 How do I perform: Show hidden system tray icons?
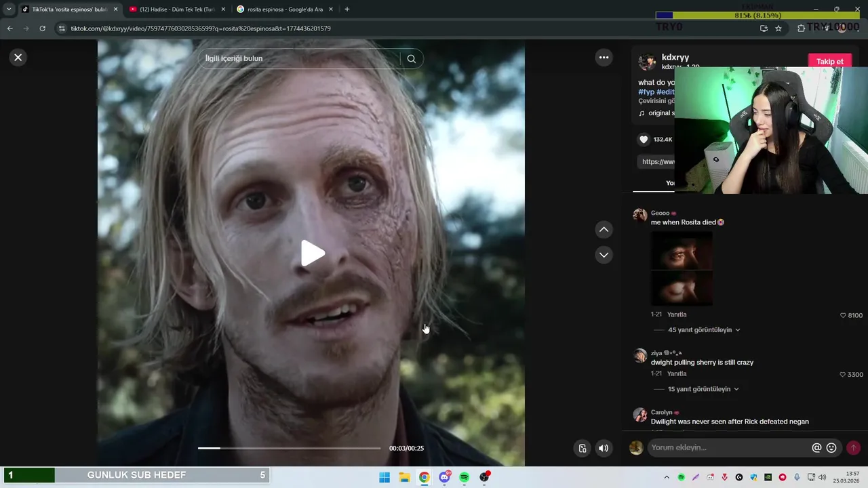click(x=667, y=477)
